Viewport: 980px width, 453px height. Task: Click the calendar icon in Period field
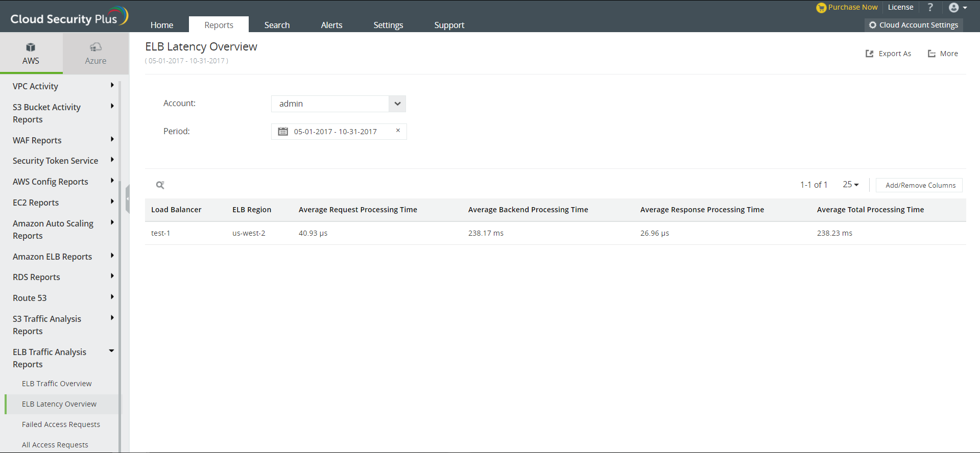click(x=283, y=132)
